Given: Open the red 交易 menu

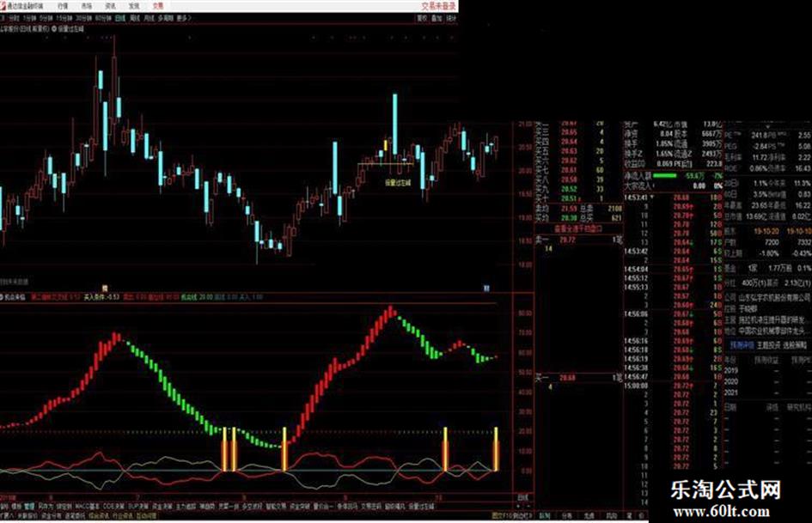Looking at the screenshot, I should [158, 6].
